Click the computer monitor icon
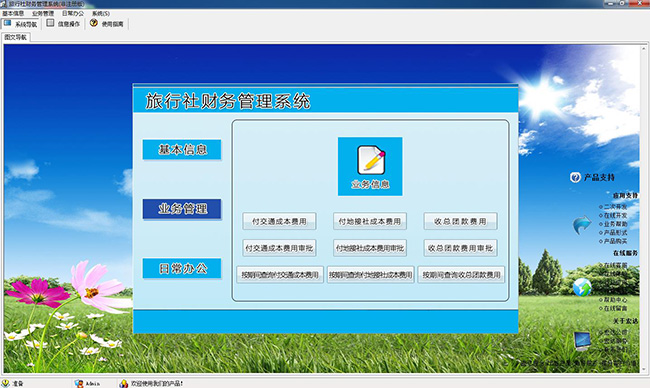This screenshot has width=650, height=388. click(x=582, y=341)
